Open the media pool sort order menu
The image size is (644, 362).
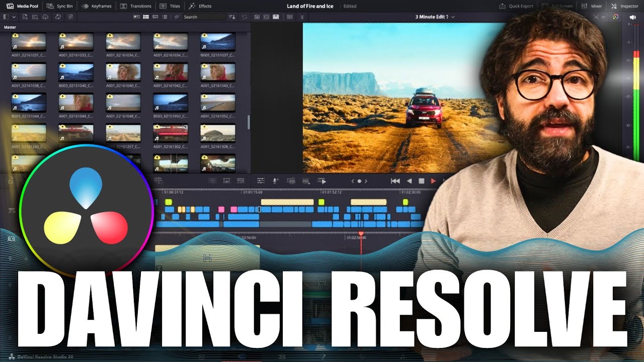click(232, 17)
